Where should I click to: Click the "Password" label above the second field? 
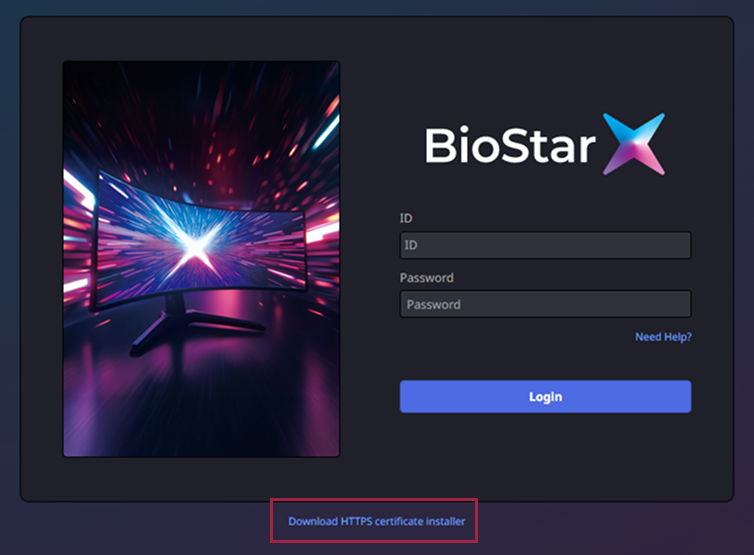point(426,278)
